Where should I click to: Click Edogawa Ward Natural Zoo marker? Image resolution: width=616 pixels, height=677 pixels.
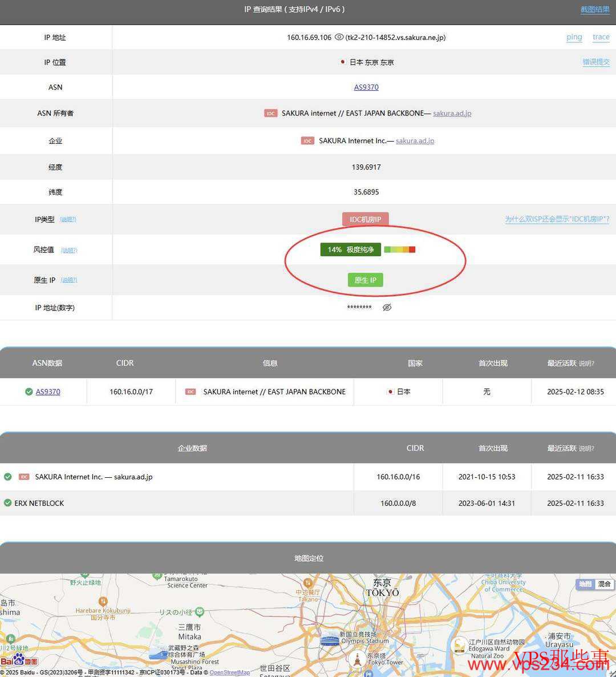pos(459,646)
